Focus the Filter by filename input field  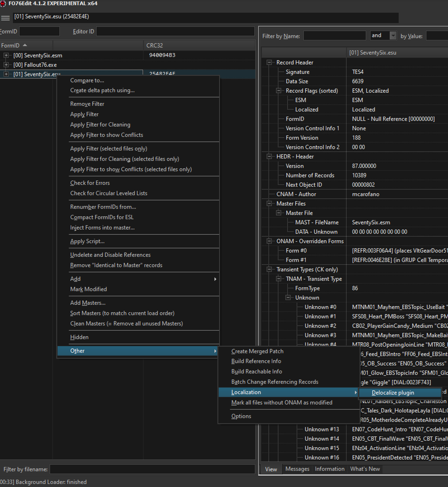pyautogui.click(x=152, y=469)
